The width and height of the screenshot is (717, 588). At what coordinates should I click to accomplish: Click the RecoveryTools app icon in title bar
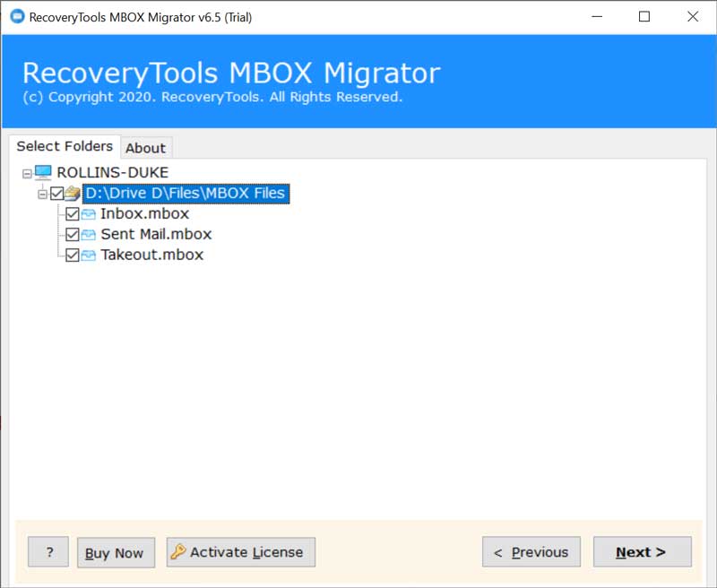[17, 16]
